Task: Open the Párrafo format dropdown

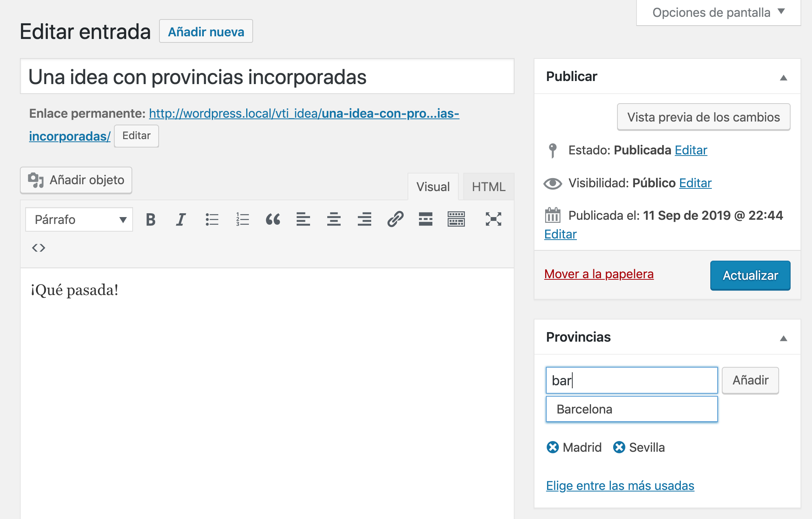Action: pyautogui.click(x=79, y=220)
